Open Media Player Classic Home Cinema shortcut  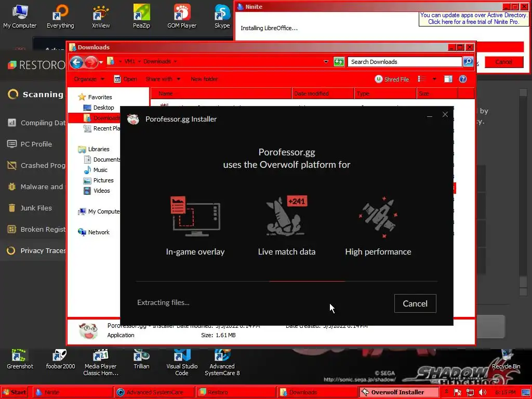click(101, 363)
